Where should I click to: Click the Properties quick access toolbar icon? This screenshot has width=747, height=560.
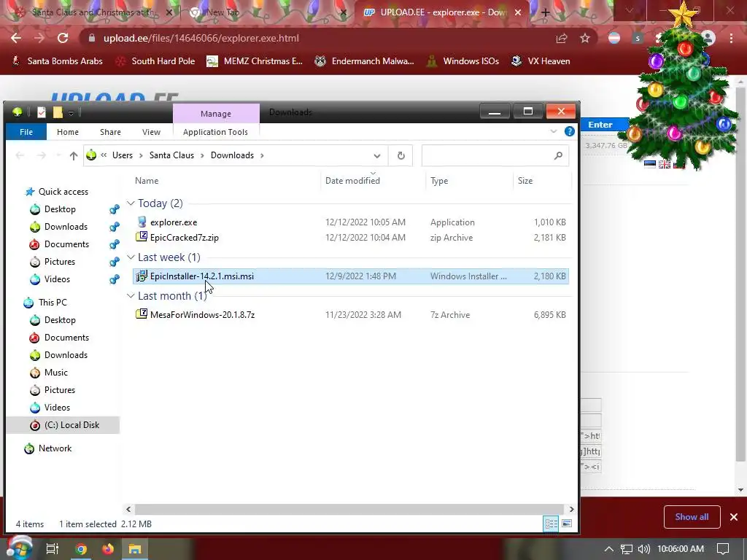tap(42, 112)
